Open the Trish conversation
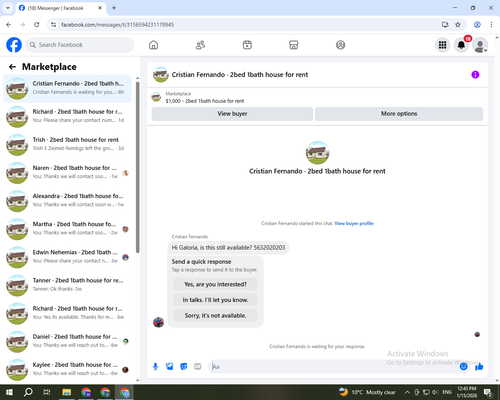Image resolution: width=500 pixels, height=400 pixels. coord(67,145)
